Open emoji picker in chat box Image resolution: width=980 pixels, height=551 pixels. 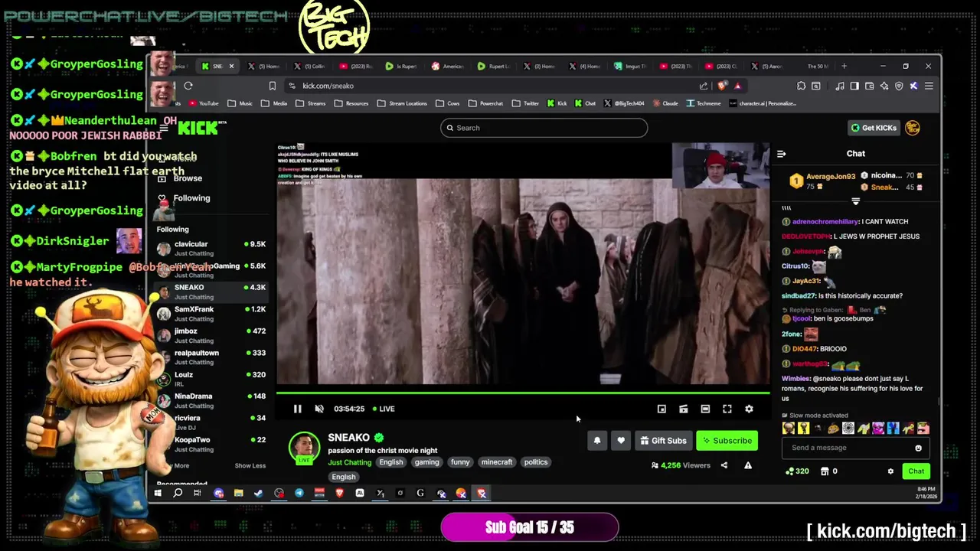(918, 448)
